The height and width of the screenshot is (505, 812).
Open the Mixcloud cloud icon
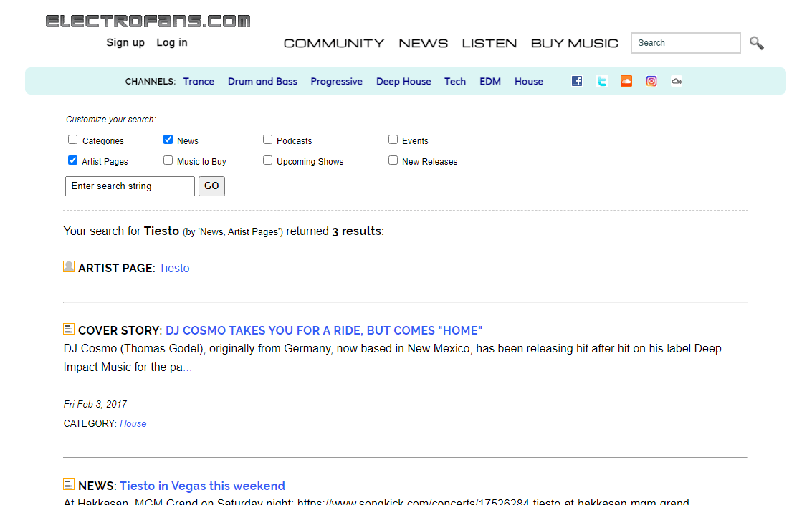[676, 81]
